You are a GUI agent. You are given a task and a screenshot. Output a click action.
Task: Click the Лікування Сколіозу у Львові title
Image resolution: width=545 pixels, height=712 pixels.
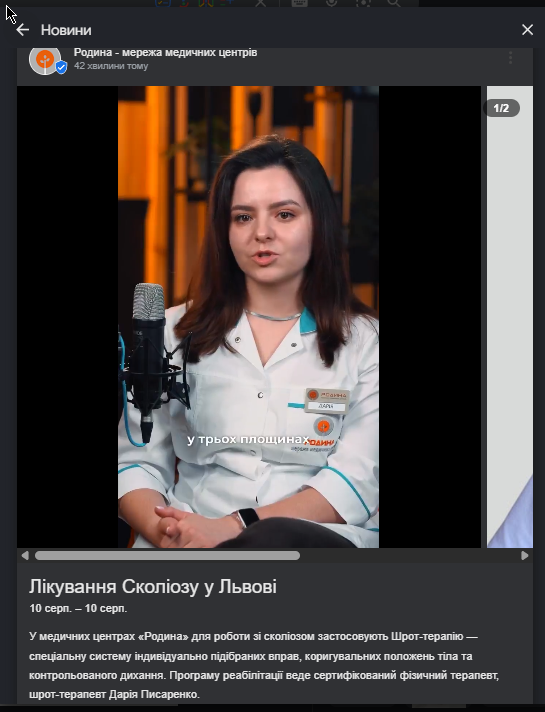pos(153,587)
